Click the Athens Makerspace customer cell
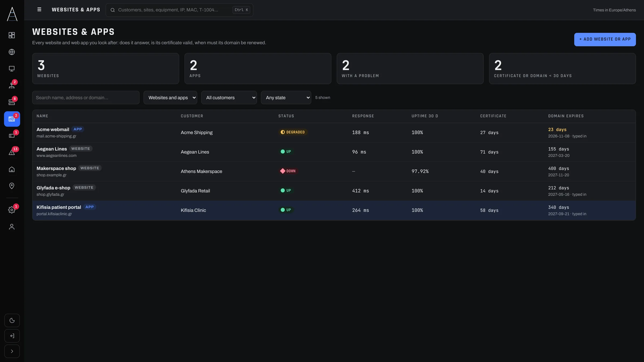This screenshot has width=644, height=362. (202, 171)
